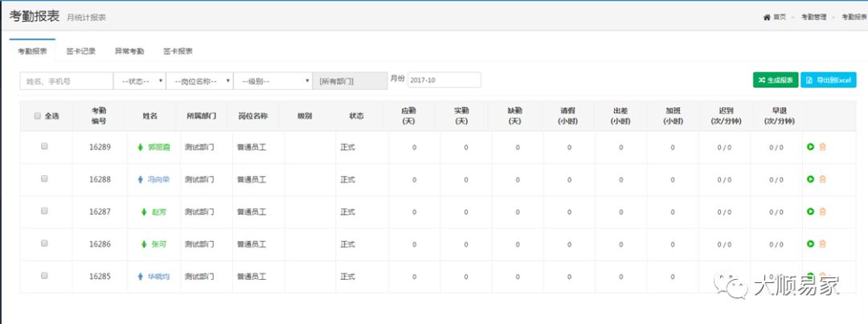The width and height of the screenshot is (868, 324).
Task: Toggle the 全选 select-all checkbox
Action: pyautogui.click(x=38, y=116)
